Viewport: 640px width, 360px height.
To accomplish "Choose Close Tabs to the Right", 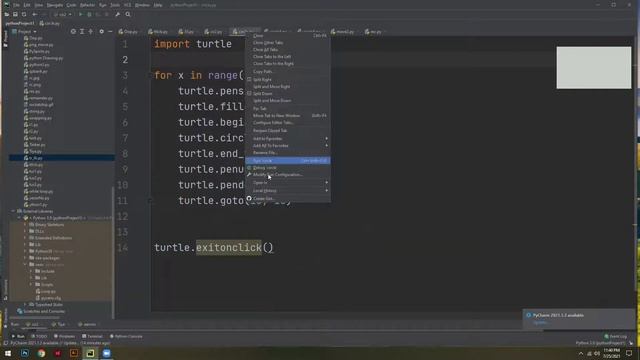I will tap(288, 64).
